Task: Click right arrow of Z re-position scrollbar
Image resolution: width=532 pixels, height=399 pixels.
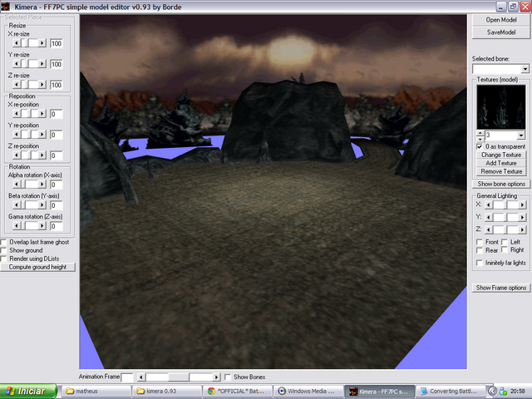Action: [x=42, y=155]
